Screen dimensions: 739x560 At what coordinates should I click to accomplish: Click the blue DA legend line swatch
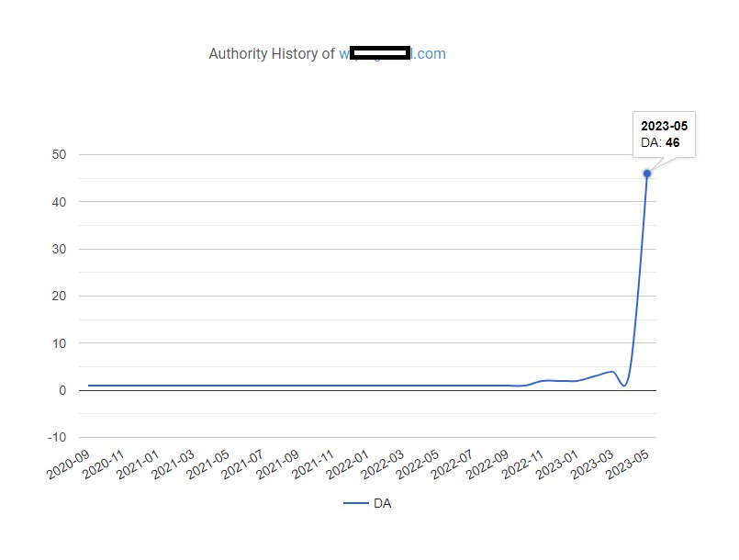[x=356, y=503]
